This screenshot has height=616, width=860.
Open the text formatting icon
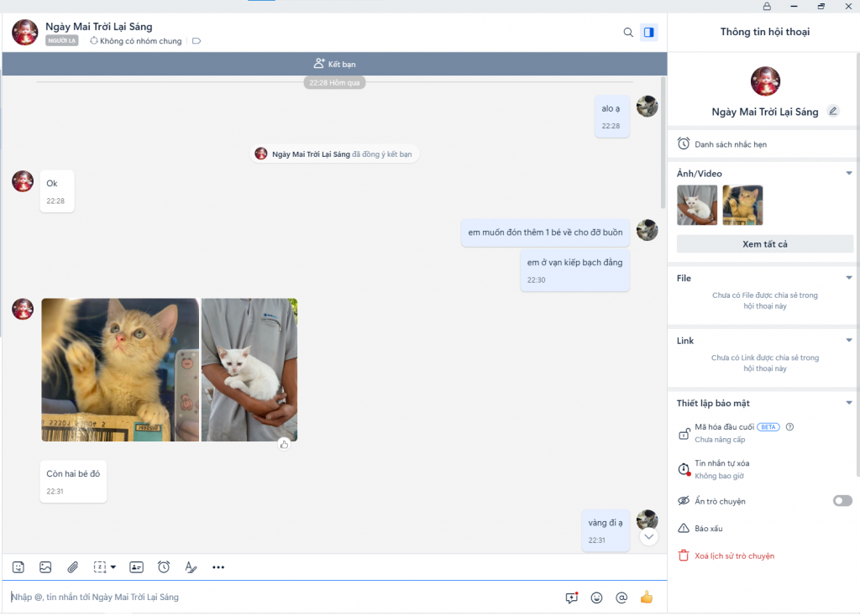click(x=191, y=567)
